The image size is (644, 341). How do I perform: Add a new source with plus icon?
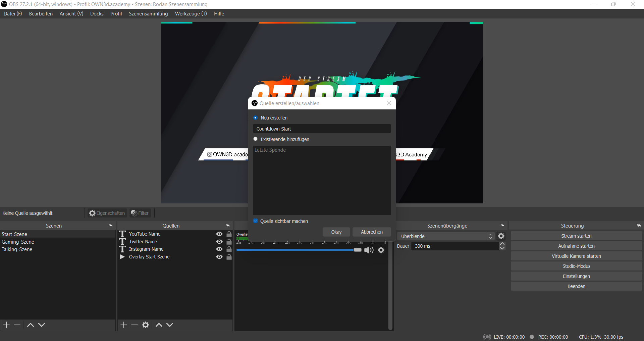(124, 325)
